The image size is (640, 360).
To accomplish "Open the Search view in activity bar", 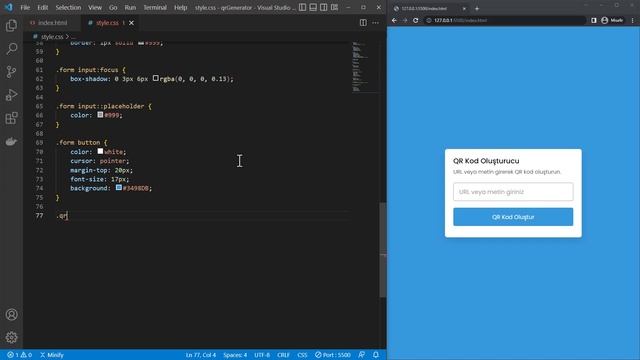I will (x=11, y=49).
